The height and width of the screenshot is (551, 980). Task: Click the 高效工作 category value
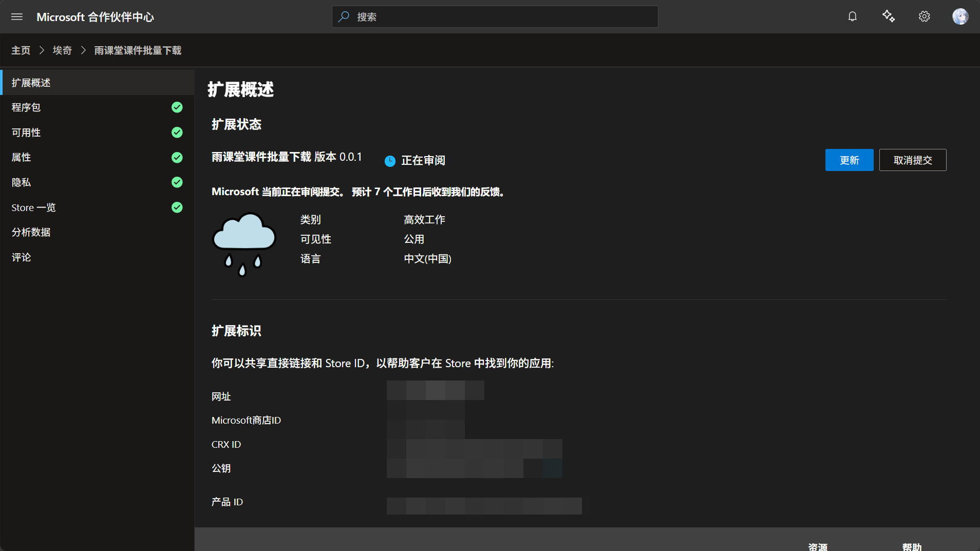click(x=424, y=220)
